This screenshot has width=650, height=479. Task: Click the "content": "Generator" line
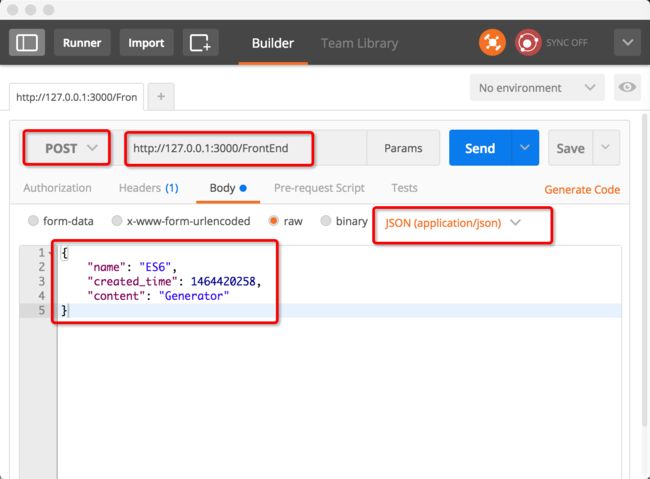(158, 296)
